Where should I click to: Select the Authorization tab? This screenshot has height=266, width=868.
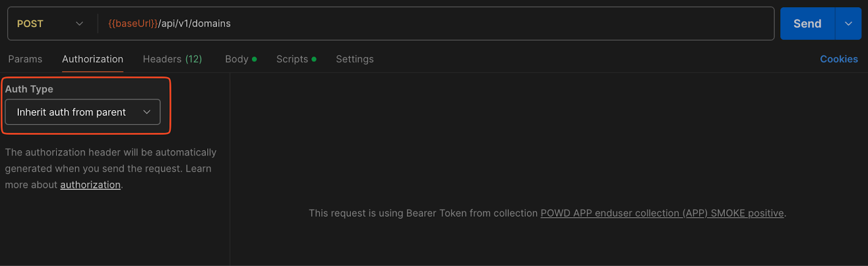(x=93, y=59)
